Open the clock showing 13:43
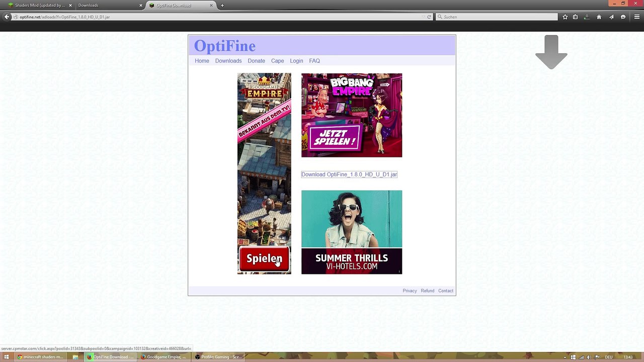 click(x=628, y=357)
